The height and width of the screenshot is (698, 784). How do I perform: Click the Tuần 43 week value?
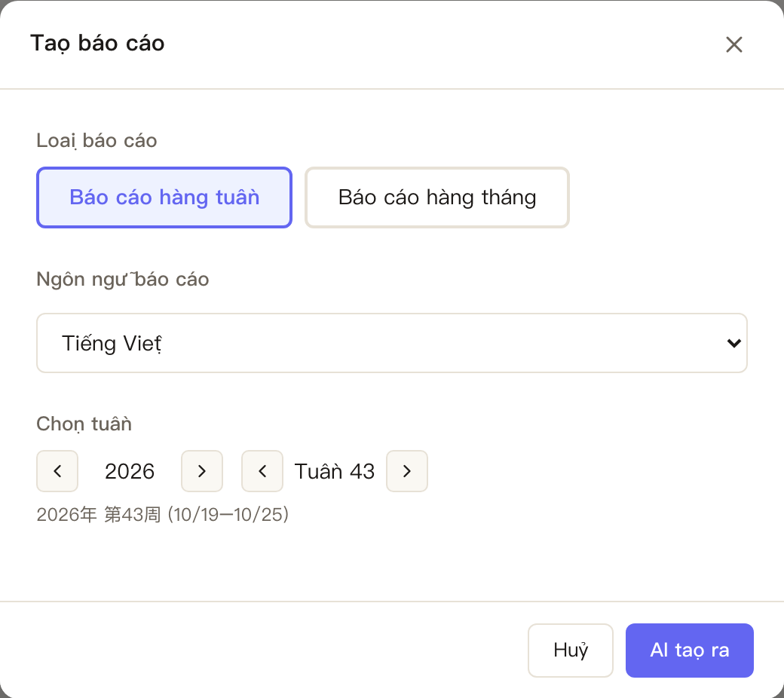pyautogui.click(x=335, y=472)
